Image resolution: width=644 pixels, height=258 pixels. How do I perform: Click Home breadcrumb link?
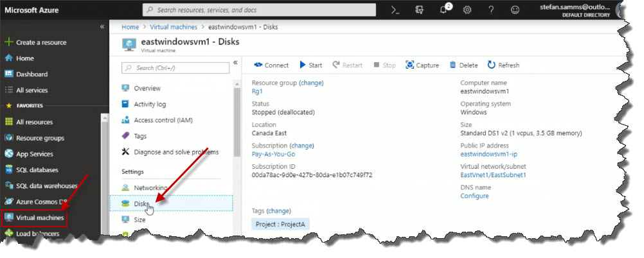130,27
